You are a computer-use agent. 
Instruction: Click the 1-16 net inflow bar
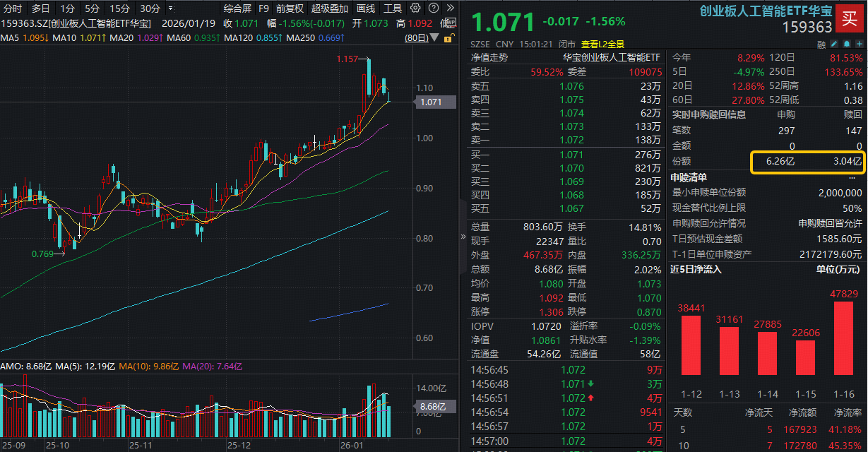click(x=843, y=338)
